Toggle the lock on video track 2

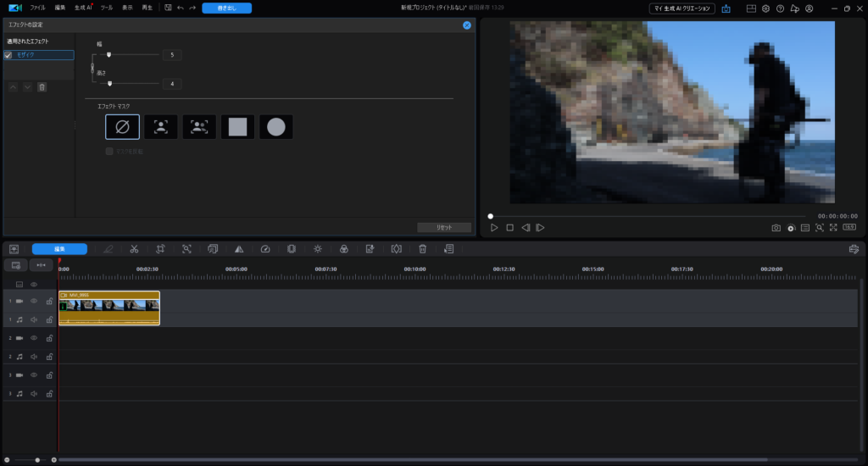point(49,338)
